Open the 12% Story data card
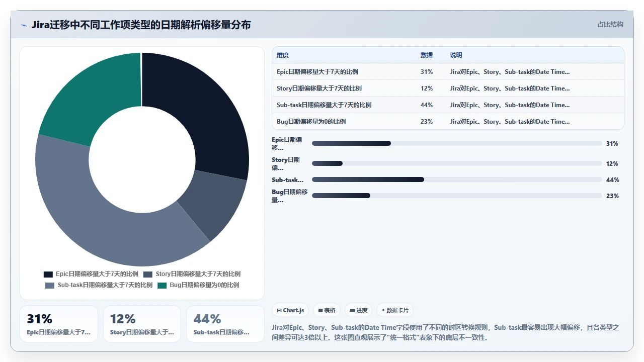 point(142,324)
